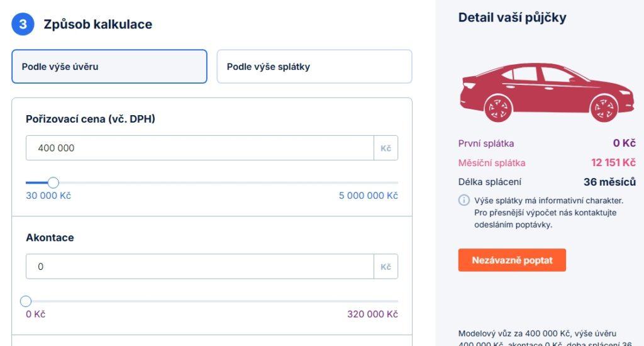The image size is (644, 346).
Task: Focus the Akontace amount input field
Action: [199, 267]
